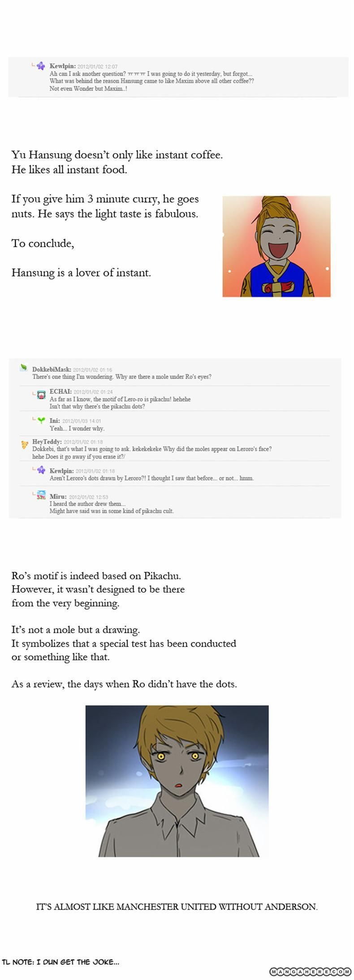
Task: Click the Manchester United without Anderson caption
Action: tap(177, 907)
